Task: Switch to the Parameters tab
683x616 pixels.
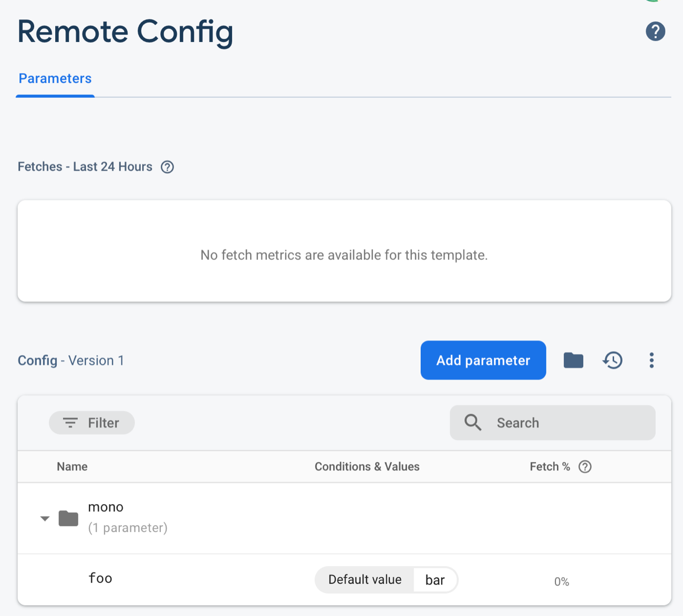Action: (x=55, y=79)
